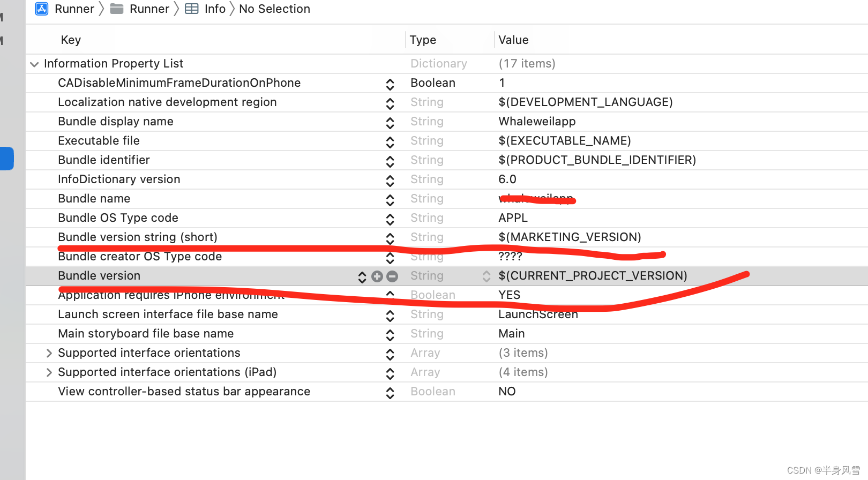Select the Bundle name key
This screenshot has height=480, width=868.
coord(94,199)
